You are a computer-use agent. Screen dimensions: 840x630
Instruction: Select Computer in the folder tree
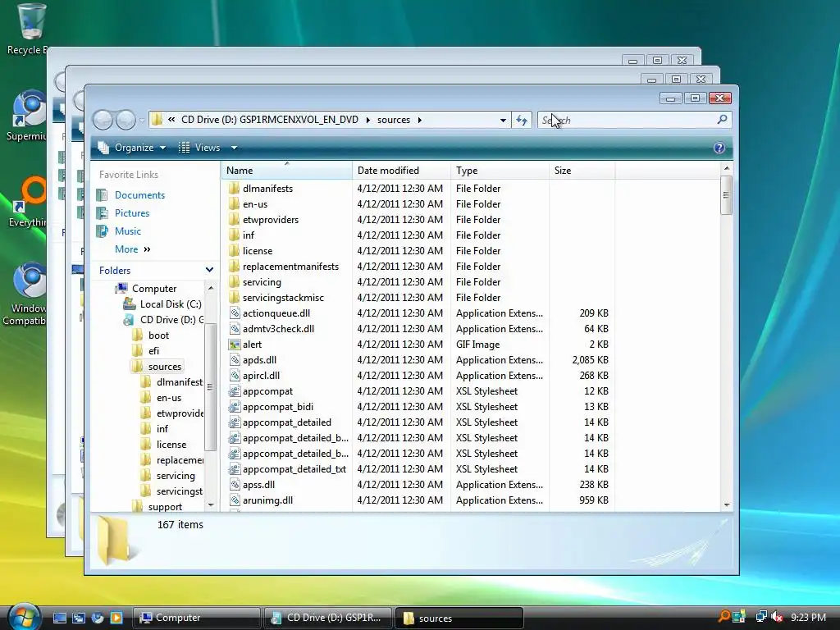[x=154, y=289]
